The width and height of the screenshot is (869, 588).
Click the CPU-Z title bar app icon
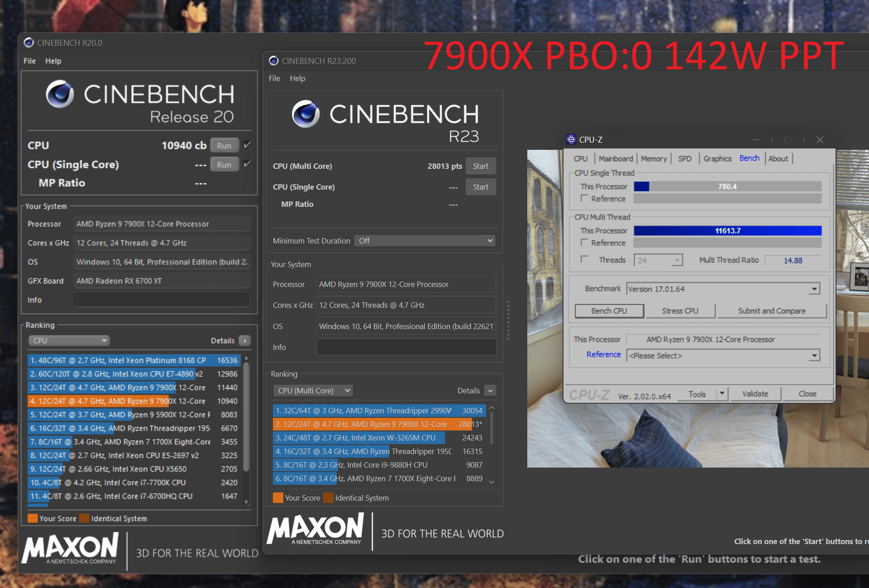571,139
